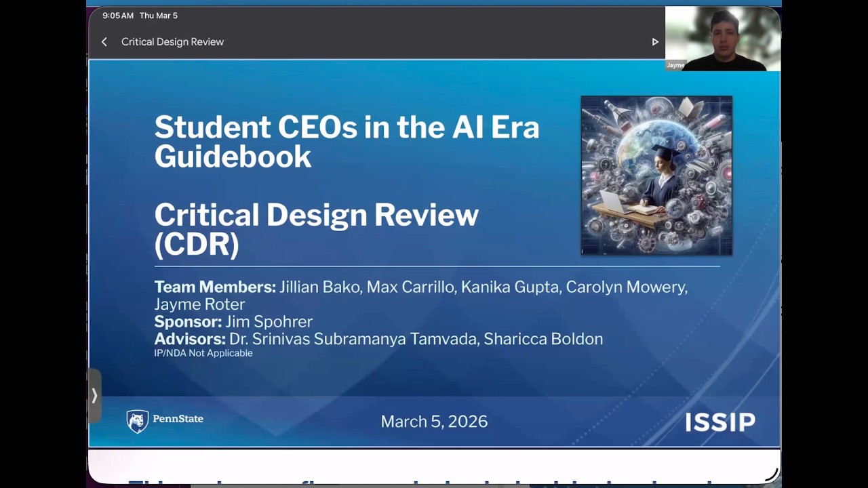This screenshot has height=488, width=868.
Task: Click 'Thu Mar 5' status bar date
Action: 159,16
